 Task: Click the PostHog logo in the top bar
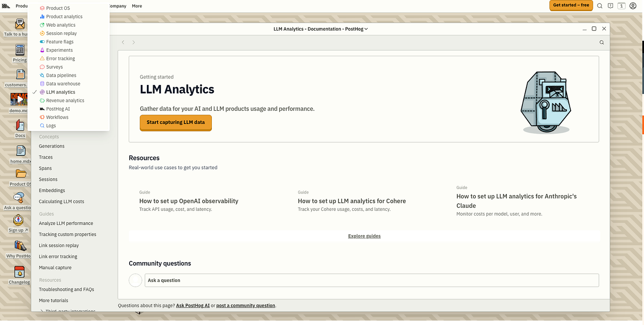(6, 6)
